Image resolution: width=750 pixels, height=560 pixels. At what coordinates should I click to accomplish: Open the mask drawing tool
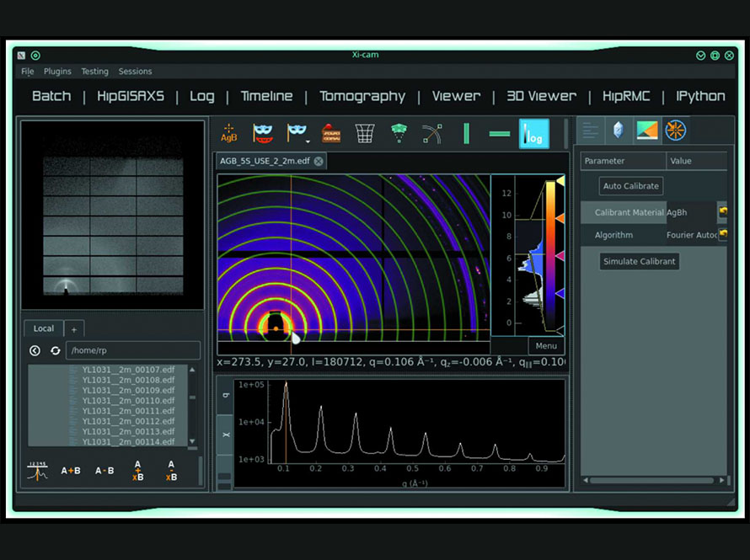coord(262,132)
